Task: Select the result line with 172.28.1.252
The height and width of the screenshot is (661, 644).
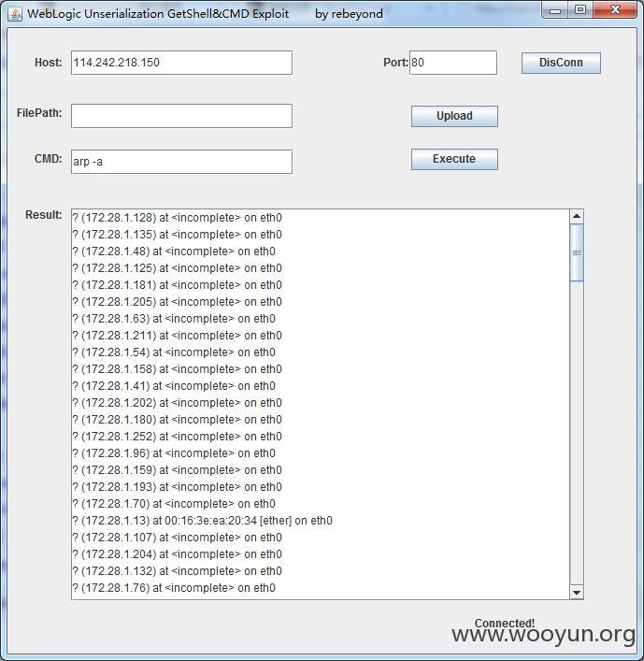Action: coord(177,437)
